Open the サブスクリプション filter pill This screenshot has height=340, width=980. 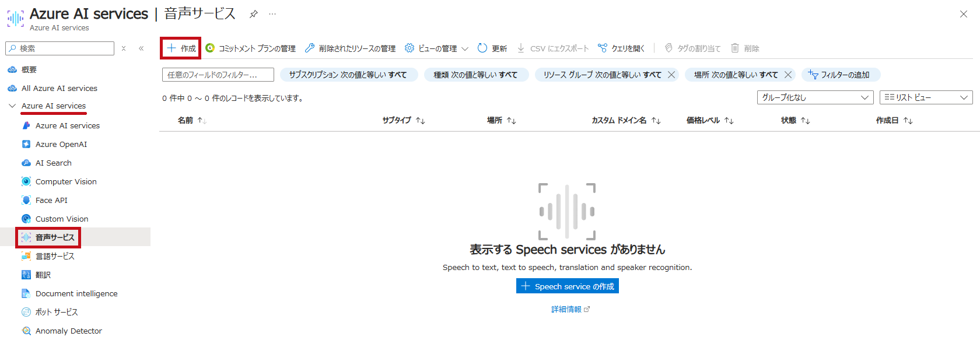[348, 75]
